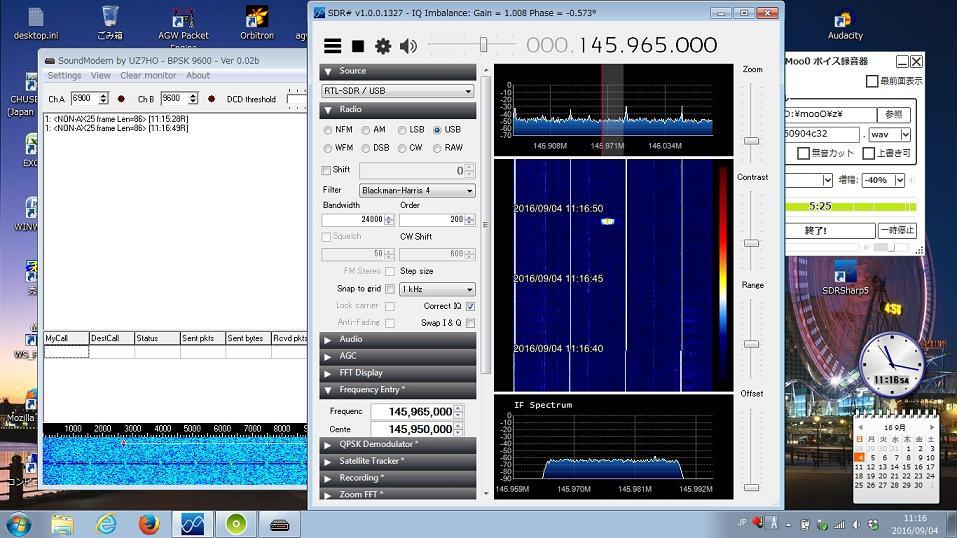Screen dimensions: 957x538
Task: Open the Blackman-Harris 4 filter dropdown
Action: click(417, 191)
